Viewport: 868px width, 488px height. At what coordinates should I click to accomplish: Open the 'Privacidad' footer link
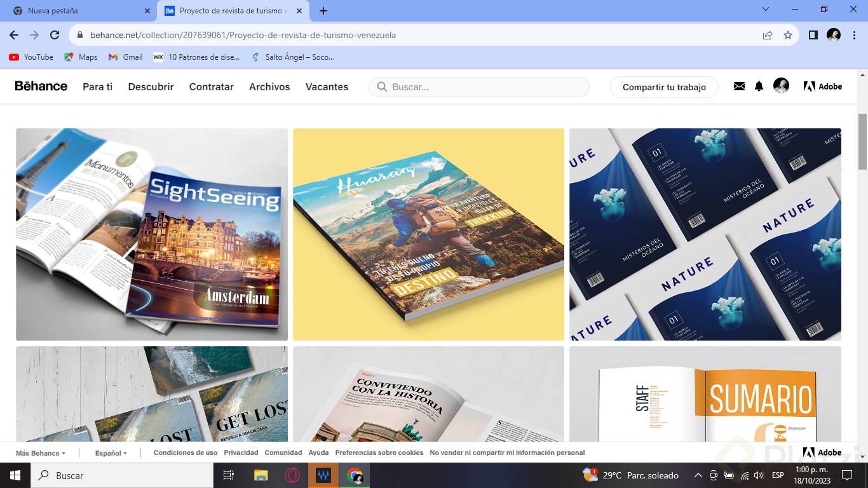tap(241, 453)
